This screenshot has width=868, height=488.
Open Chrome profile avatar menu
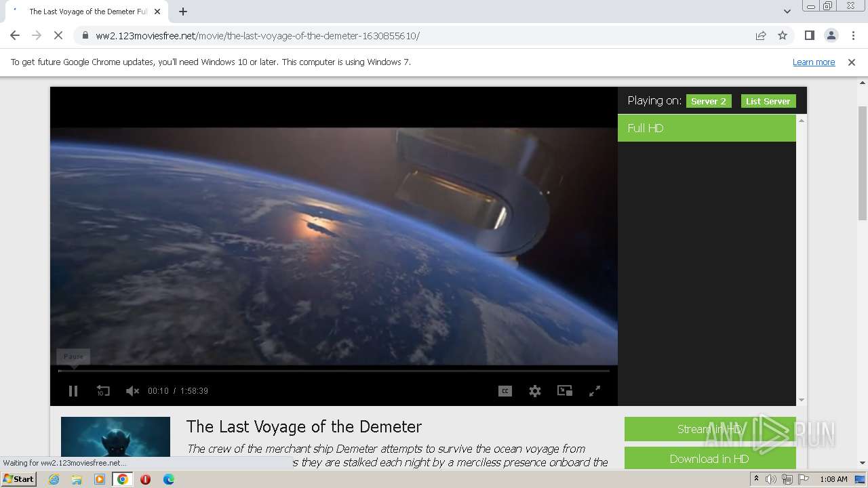tap(831, 35)
